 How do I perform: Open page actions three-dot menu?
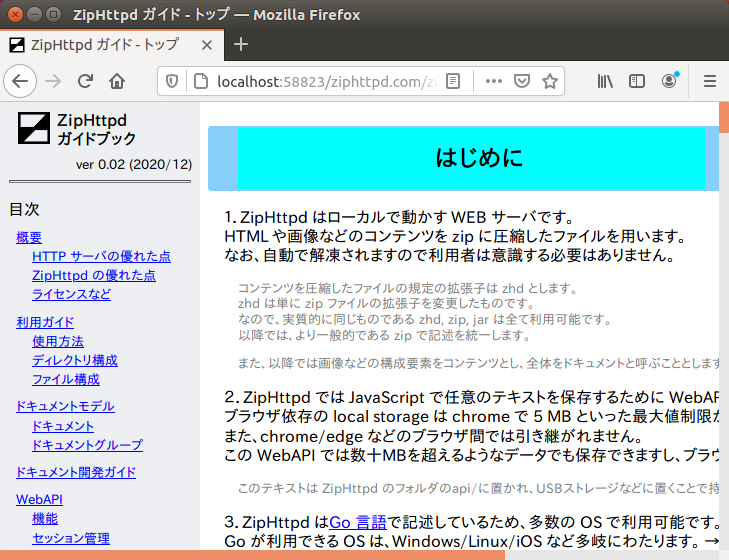click(493, 81)
